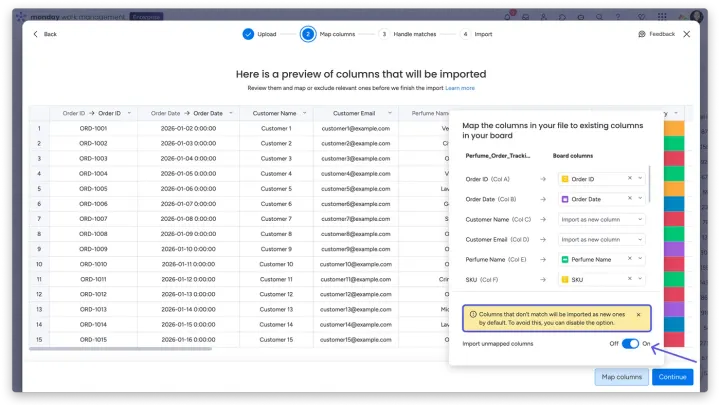This screenshot has width=720, height=405.
Task: Clear the Perfume Name board column mapping
Action: tap(630, 259)
